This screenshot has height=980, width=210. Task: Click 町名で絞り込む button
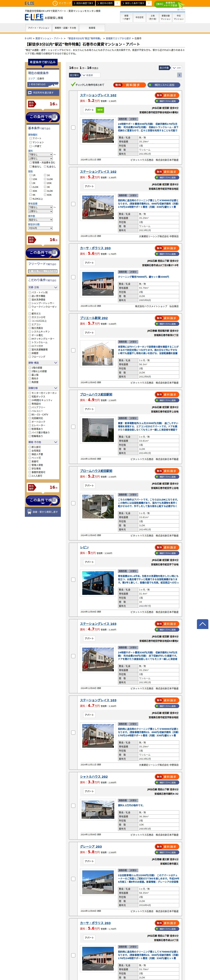pyautogui.click(x=43, y=84)
